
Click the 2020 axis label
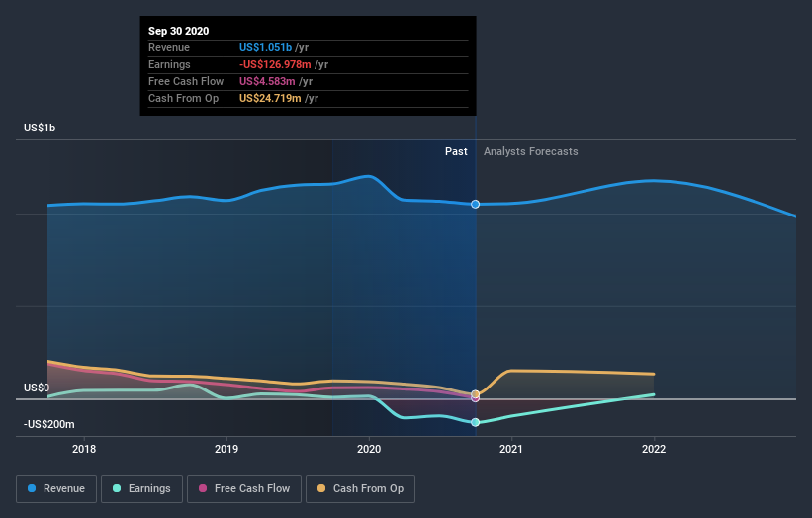coord(369,449)
